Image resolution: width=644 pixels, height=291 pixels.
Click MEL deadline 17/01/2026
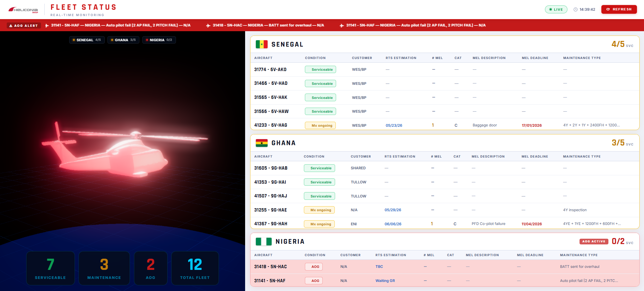pyautogui.click(x=532, y=125)
